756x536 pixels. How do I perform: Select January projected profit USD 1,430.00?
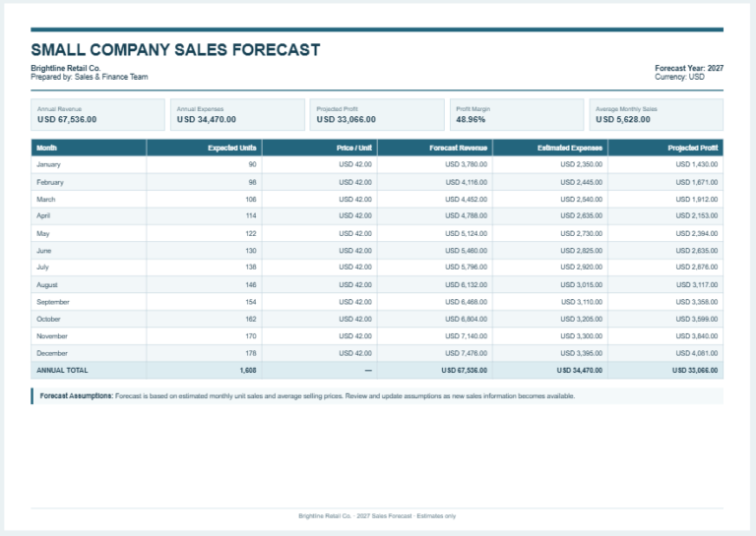pyautogui.click(x=697, y=164)
